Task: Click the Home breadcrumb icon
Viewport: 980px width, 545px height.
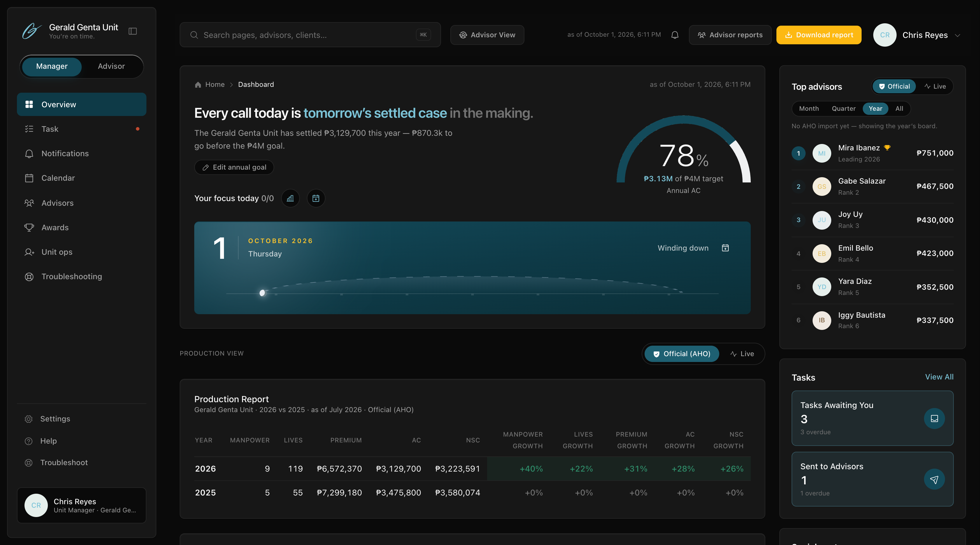Action: pos(198,85)
